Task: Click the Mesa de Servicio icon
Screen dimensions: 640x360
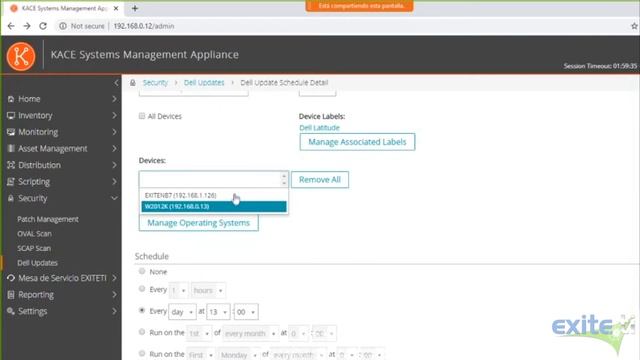Action: pyautogui.click(x=11, y=278)
